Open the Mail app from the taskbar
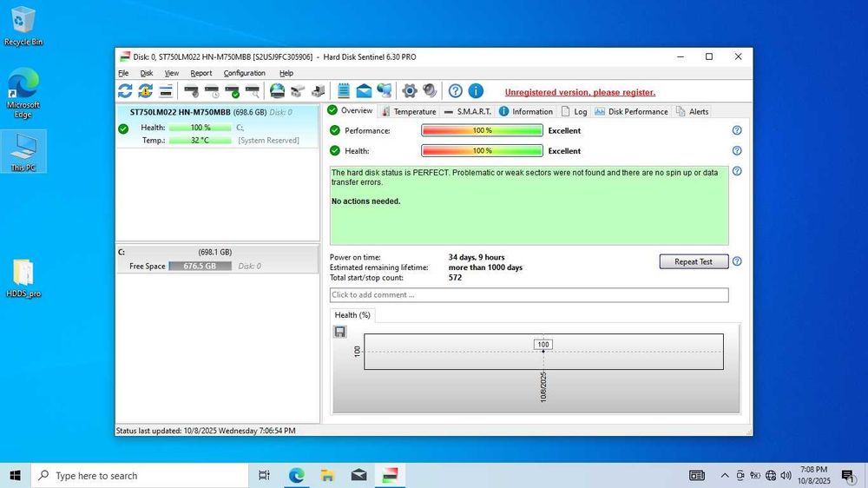This screenshot has width=868, height=488. [358, 475]
